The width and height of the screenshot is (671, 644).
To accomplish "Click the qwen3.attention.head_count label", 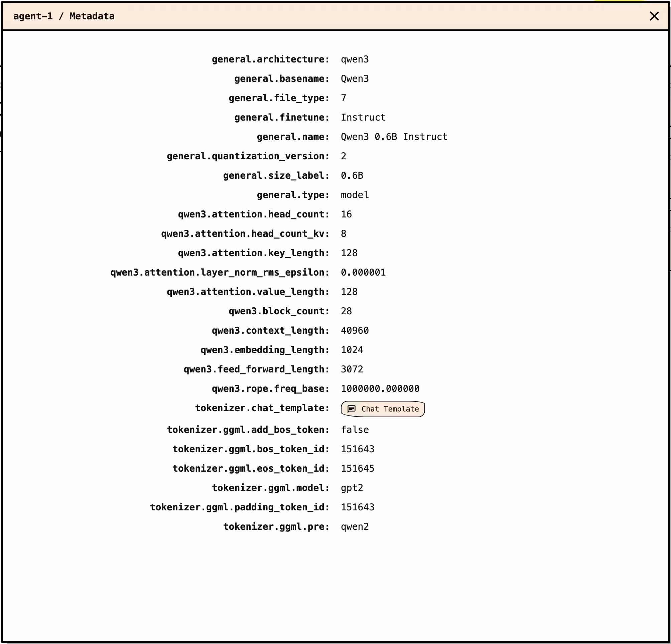I will click(x=254, y=214).
